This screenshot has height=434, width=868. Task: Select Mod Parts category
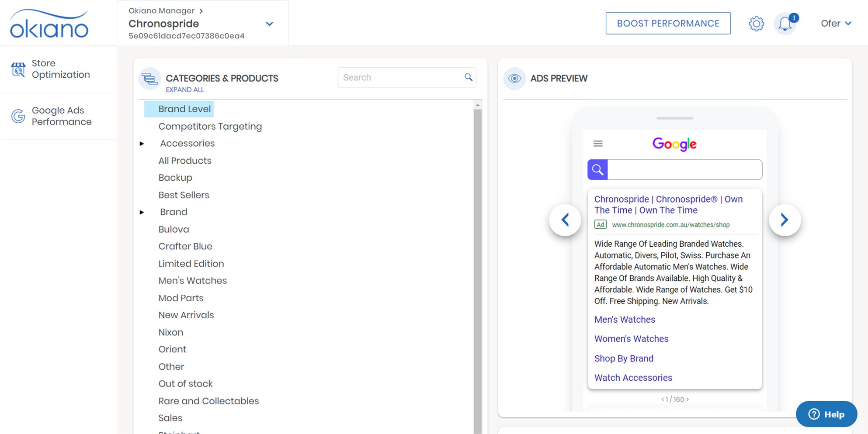181,298
